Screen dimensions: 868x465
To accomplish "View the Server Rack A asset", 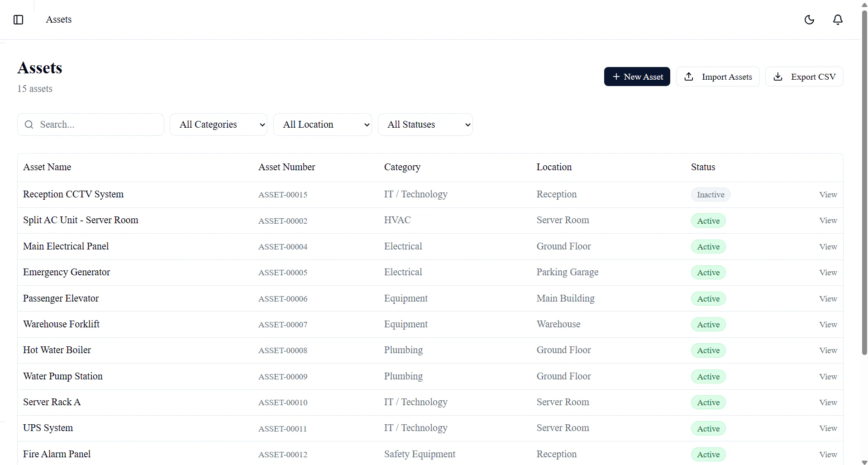I will pyautogui.click(x=828, y=402).
